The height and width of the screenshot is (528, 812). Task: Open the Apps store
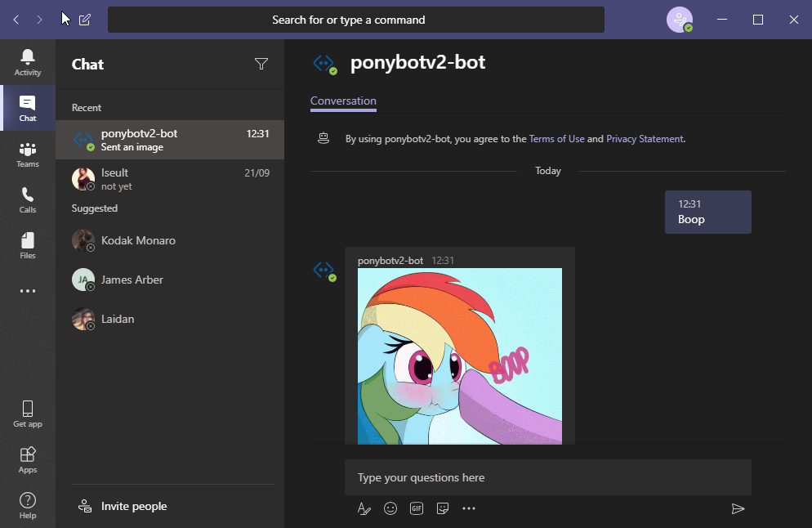click(x=28, y=459)
